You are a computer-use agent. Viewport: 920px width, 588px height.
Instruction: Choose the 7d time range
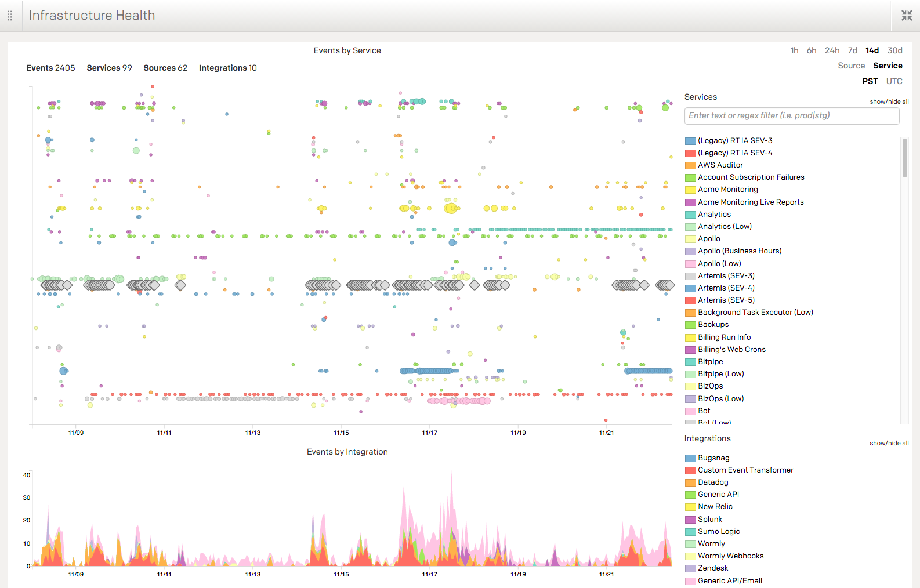pos(852,50)
